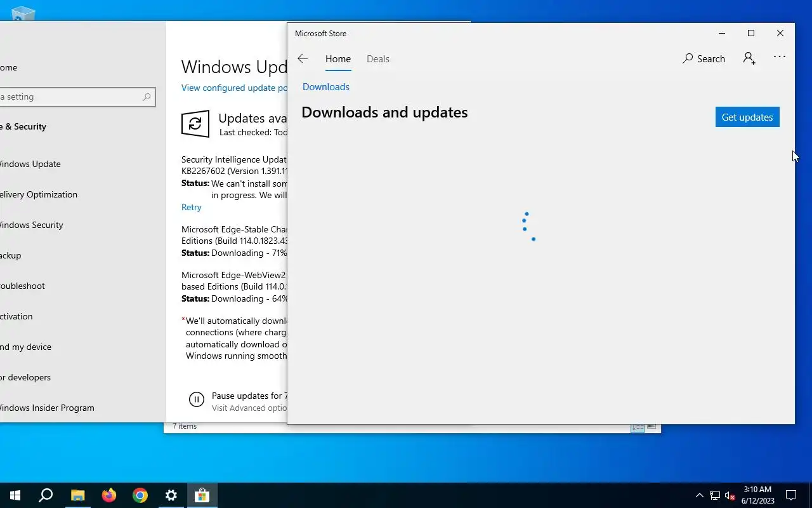Show hidden system tray icons
This screenshot has height=508, width=812.
700,495
